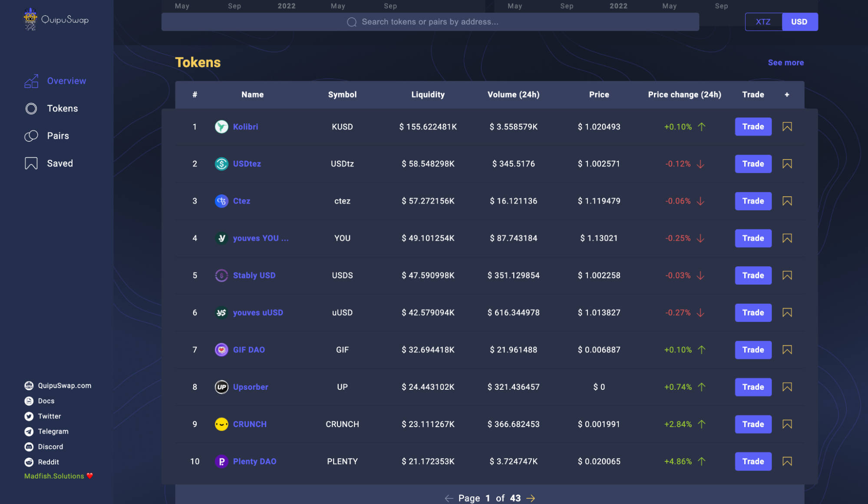868x504 pixels.
Task: Sort by Liquidity column header
Action: (428, 95)
